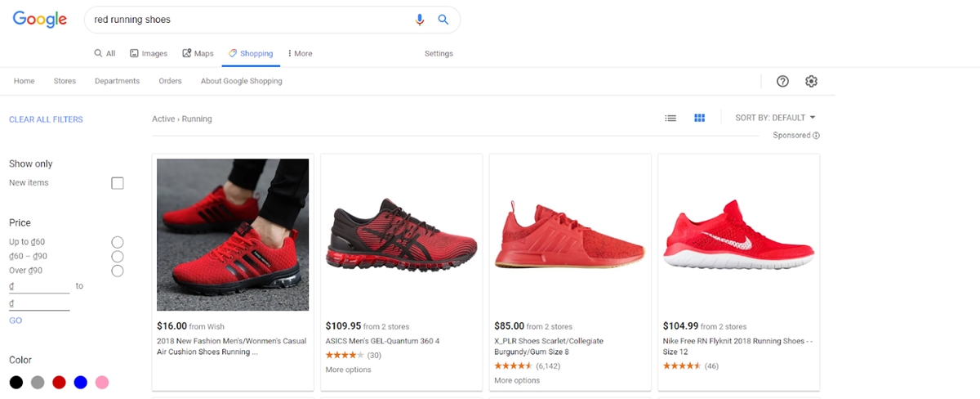This screenshot has width=980, height=399.
Task: Click the voice search microphone icon
Action: pyautogui.click(x=420, y=20)
